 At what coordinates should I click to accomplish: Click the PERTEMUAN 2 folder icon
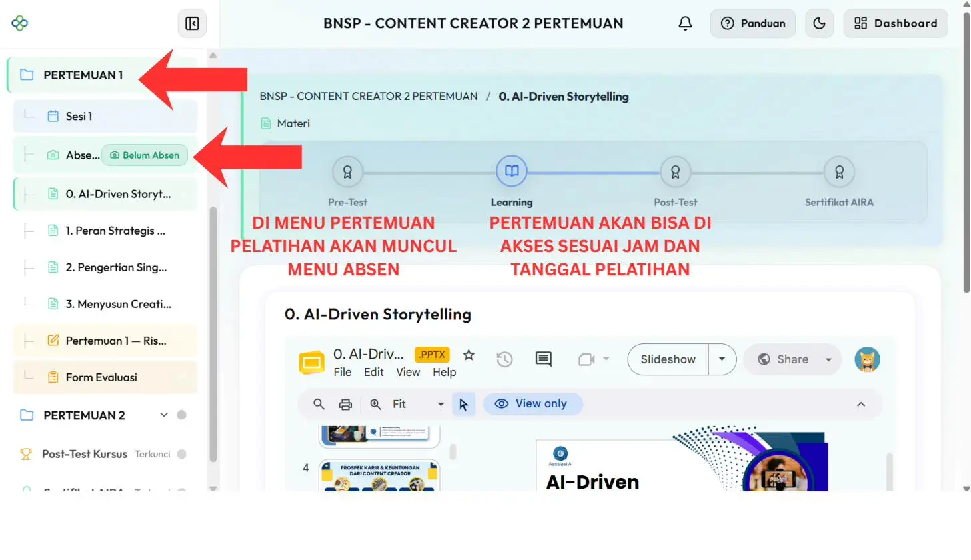[x=27, y=415]
